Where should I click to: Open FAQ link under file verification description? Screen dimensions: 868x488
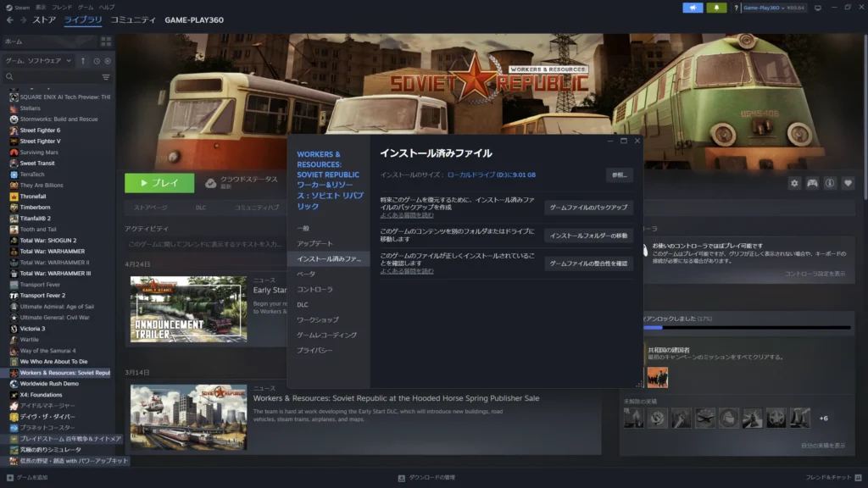coord(407,271)
